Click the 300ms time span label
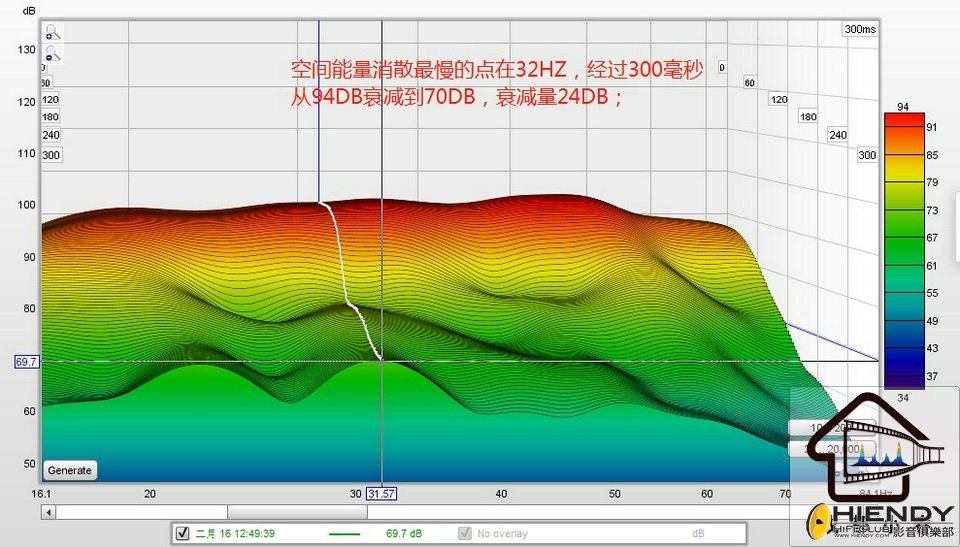This screenshot has height=547, width=960. pos(859,29)
